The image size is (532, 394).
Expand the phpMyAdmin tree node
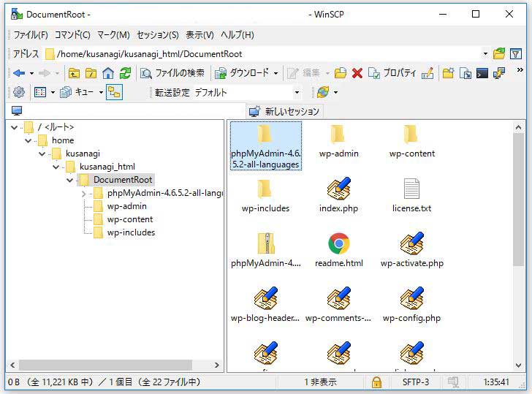[84, 194]
